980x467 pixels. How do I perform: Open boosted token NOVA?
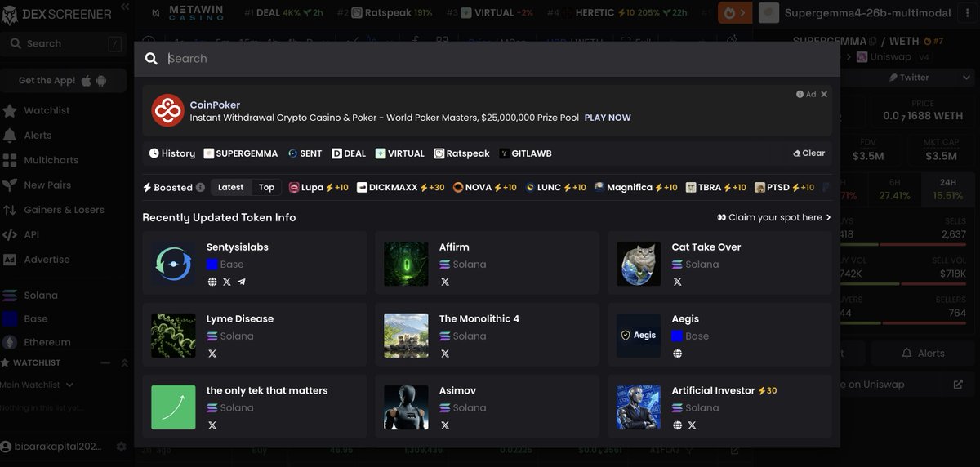(x=485, y=187)
